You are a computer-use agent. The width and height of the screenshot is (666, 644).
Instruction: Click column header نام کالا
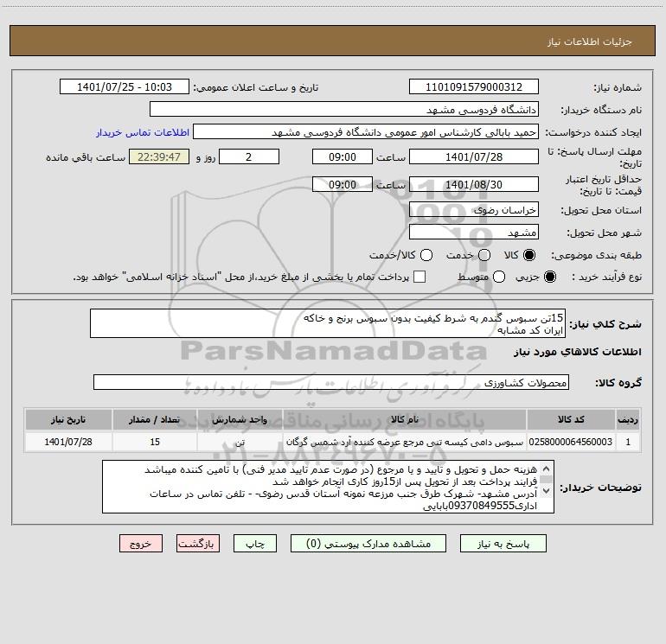click(405, 419)
